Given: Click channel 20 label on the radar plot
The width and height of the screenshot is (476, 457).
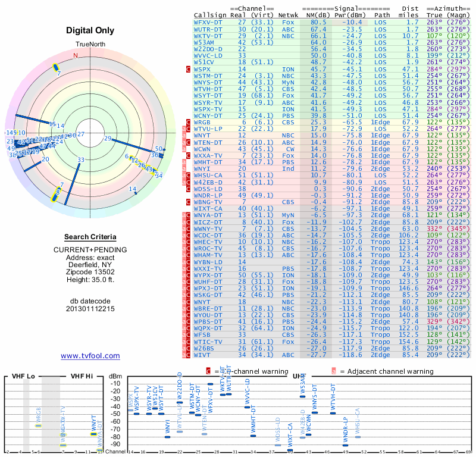Looking at the screenshot, I should [x=45, y=159].
